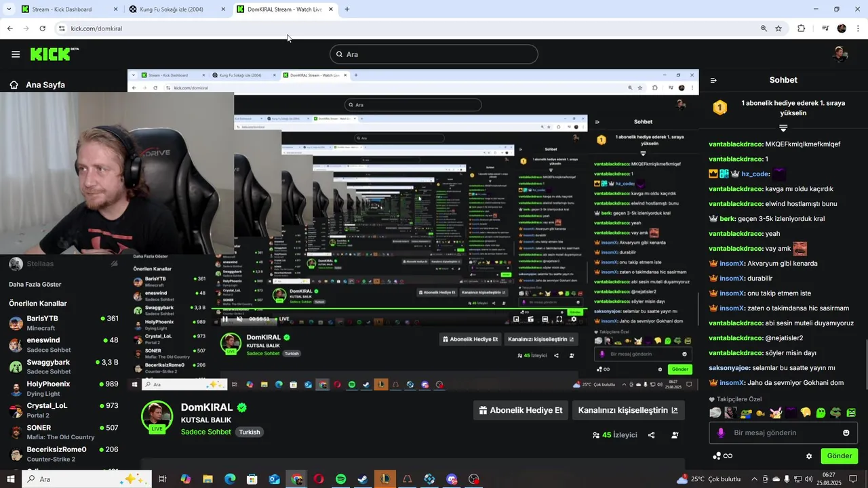Collapse the Sohbet chat panel
868x488 pixels.
click(x=713, y=80)
